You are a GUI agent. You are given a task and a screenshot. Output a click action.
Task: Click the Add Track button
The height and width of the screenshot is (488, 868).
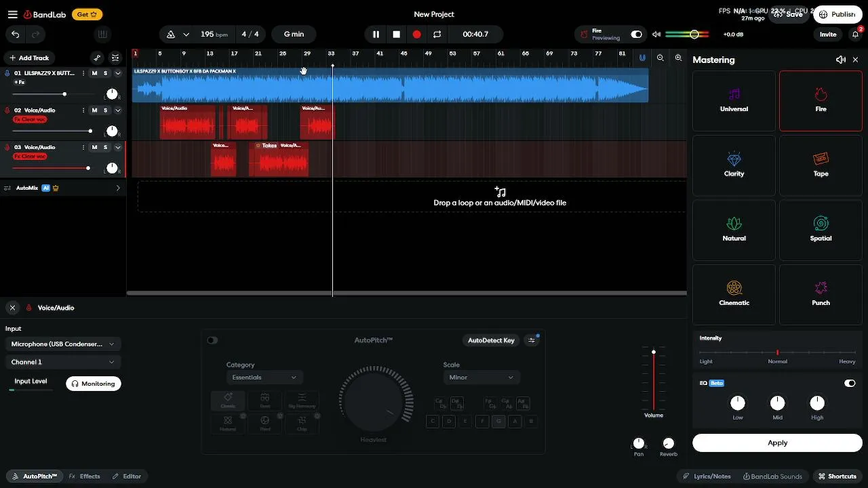click(29, 58)
